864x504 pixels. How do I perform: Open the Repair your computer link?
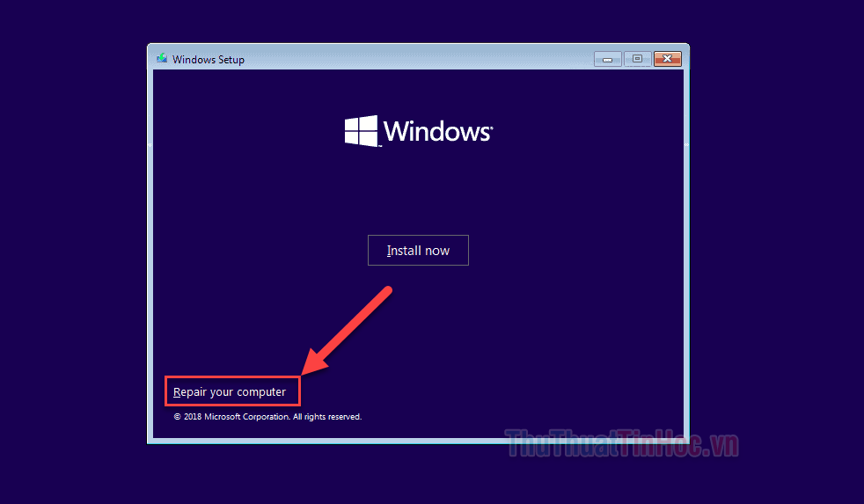point(230,391)
